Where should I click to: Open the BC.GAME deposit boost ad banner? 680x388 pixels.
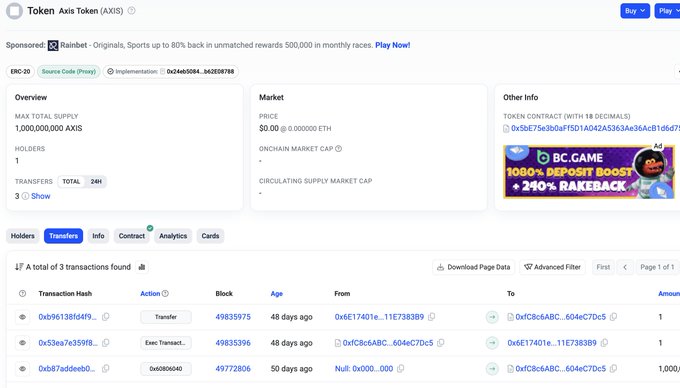[x=589, y=172]
